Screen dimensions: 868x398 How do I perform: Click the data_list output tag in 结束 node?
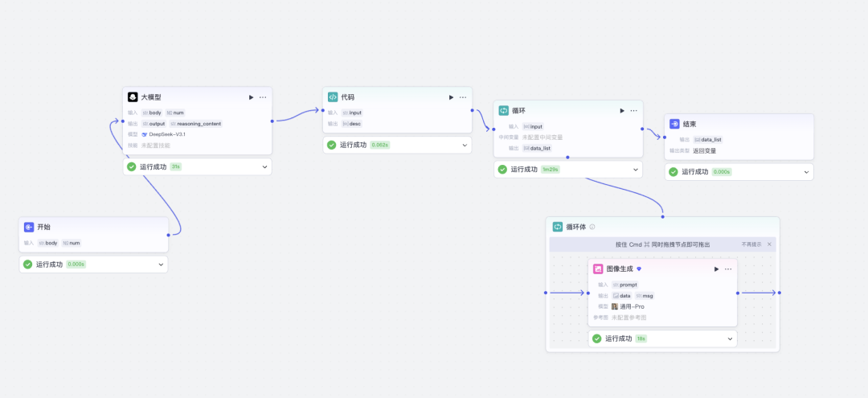(x=708, y=140)
